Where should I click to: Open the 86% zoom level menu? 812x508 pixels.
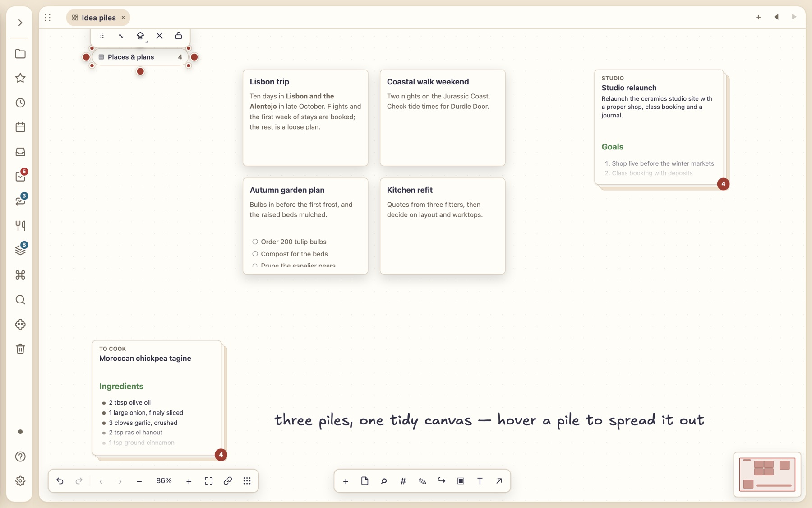coord(164,481)
